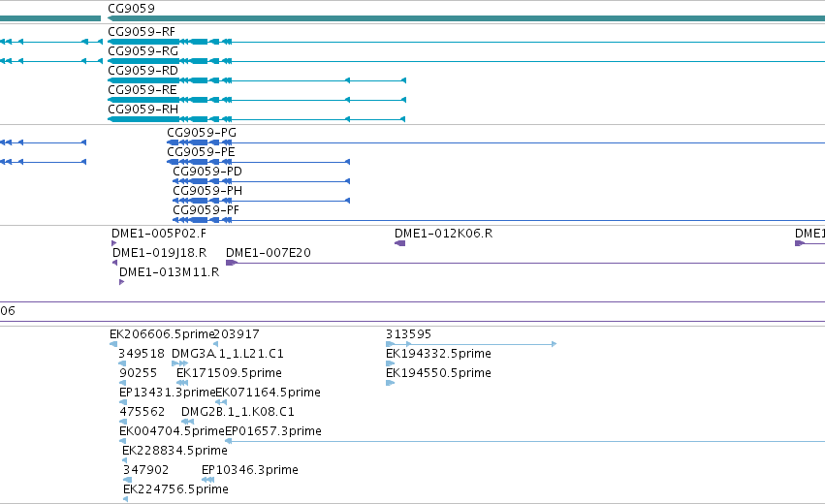Viewport: 825px width, 504px height.
Task: Click the DME1-005P02.F arrow glyph
Action: 113,243
